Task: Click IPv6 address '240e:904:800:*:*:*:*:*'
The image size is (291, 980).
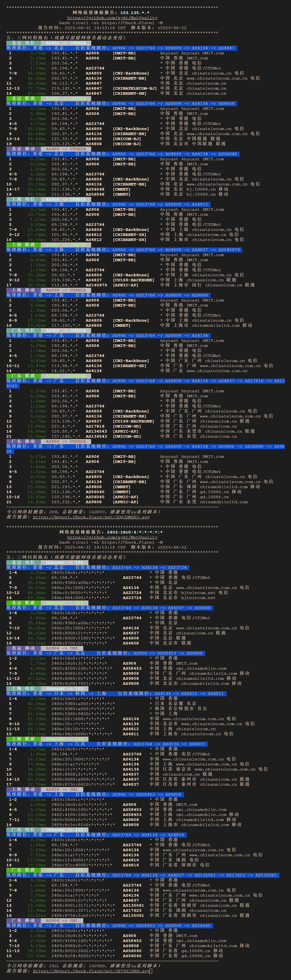Action: click(81, 598)
